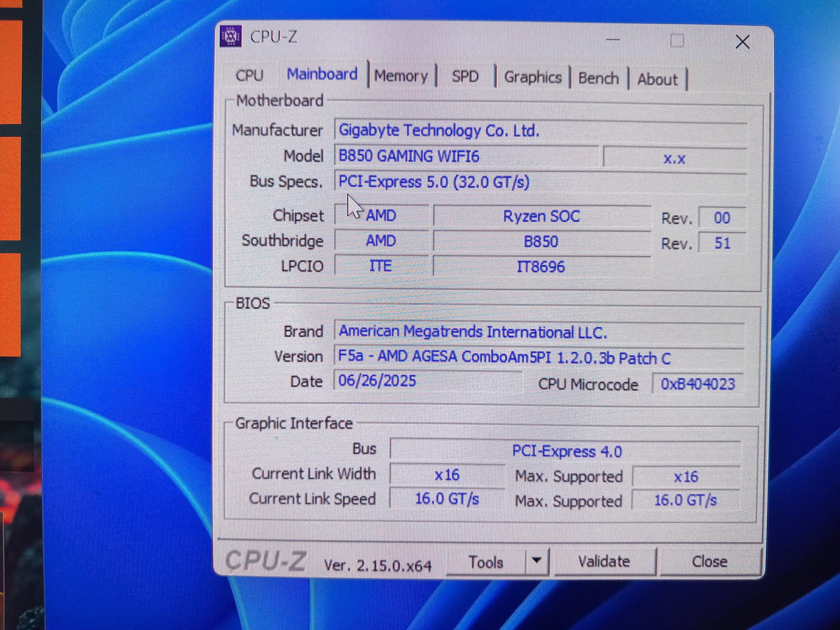Click the ITE LPCIO vendor field
Screen dimensions: 840x630
pyautogui.click(x=381, y=266)
